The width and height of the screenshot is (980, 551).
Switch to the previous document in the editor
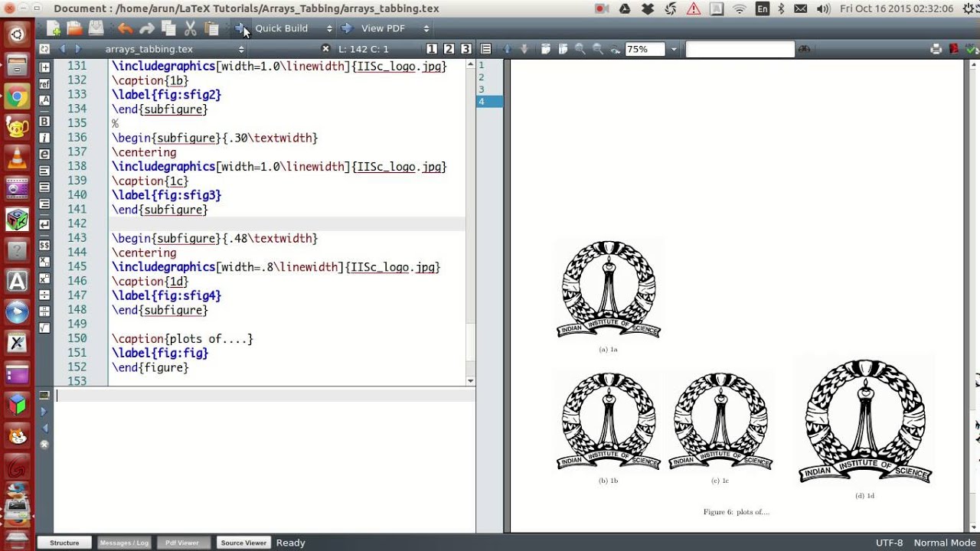click(x=63, y=49)
